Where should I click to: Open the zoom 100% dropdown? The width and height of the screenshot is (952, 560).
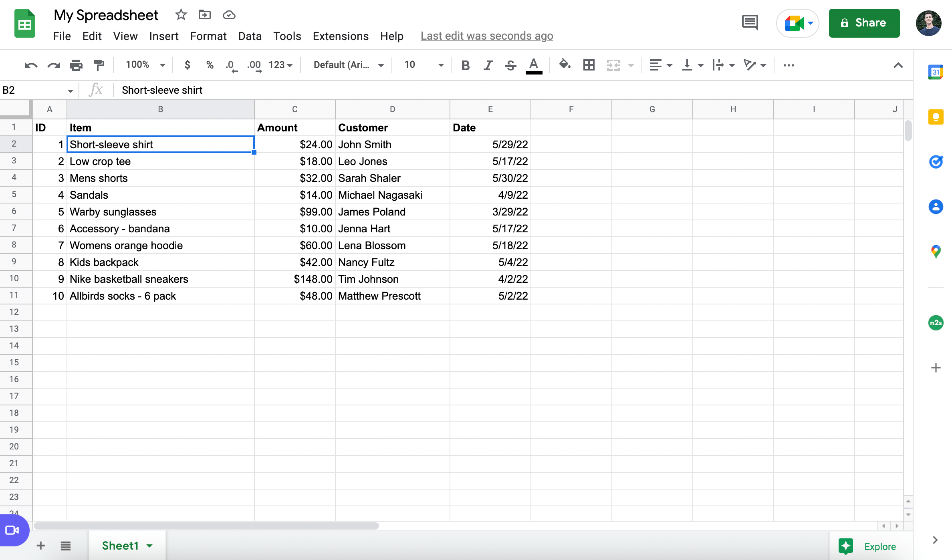pyautogui.click(x=145, y=65)
